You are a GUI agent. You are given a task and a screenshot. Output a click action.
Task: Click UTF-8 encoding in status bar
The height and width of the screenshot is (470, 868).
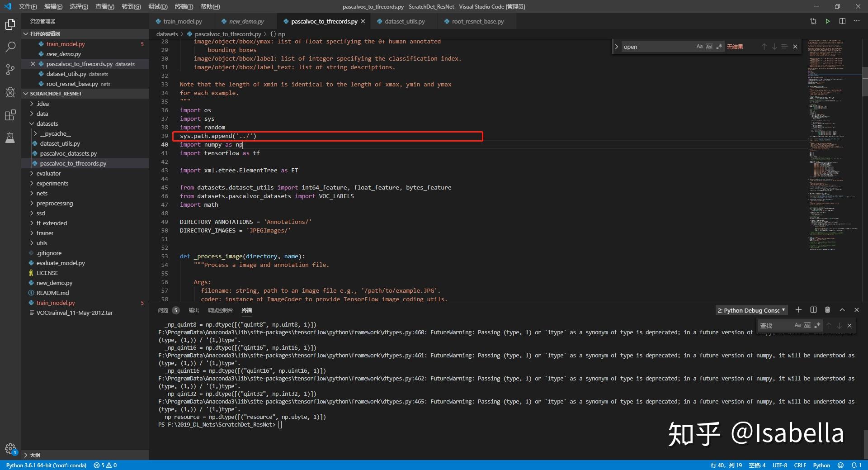pos(780,465)
